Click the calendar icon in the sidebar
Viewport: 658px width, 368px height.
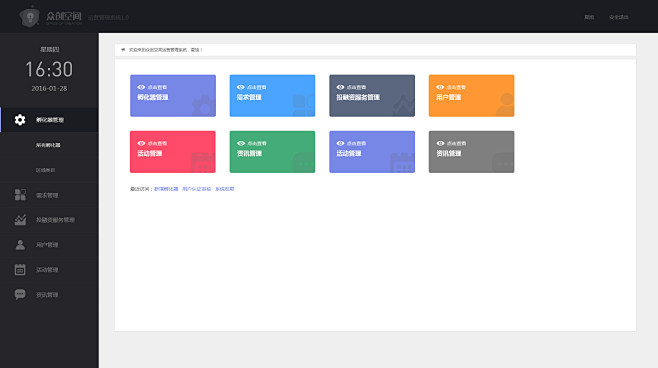[x=20, y=269]
